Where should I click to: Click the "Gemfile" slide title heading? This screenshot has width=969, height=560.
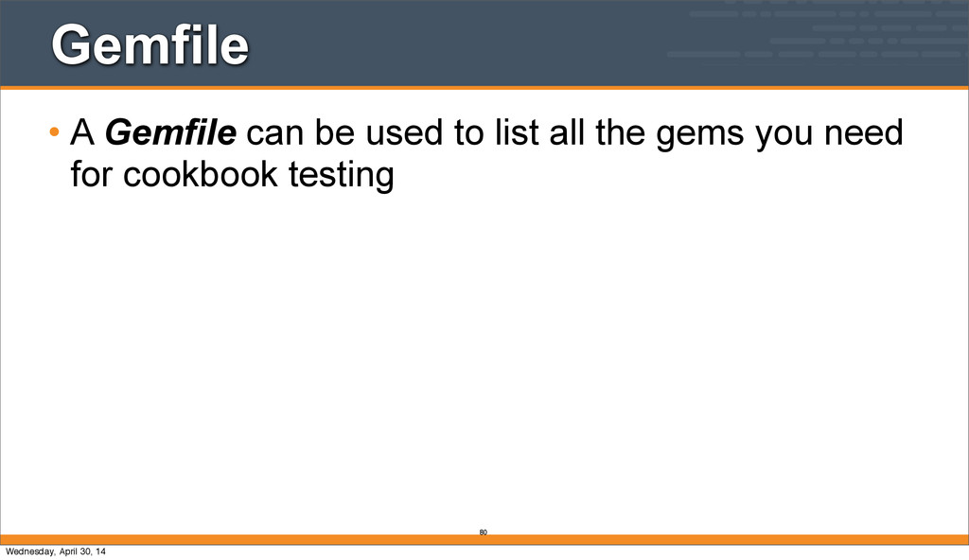point(150,44)
